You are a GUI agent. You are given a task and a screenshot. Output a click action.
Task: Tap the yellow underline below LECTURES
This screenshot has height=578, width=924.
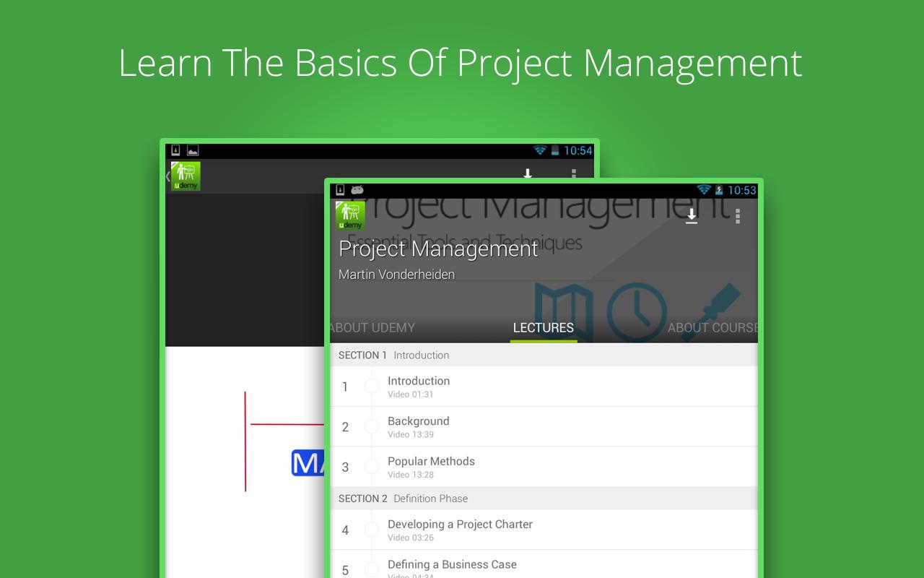(544, 341)
